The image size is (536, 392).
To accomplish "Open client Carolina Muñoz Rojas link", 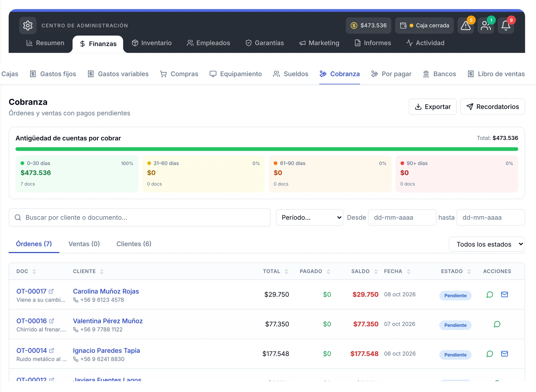I will pos(106,292).
